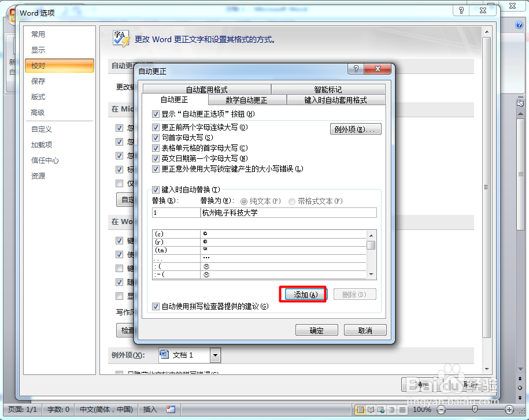Click the previous page double-arrow icon
This screenshot has height=420, width=529.
pyautogui.click(x=520, y=378)
